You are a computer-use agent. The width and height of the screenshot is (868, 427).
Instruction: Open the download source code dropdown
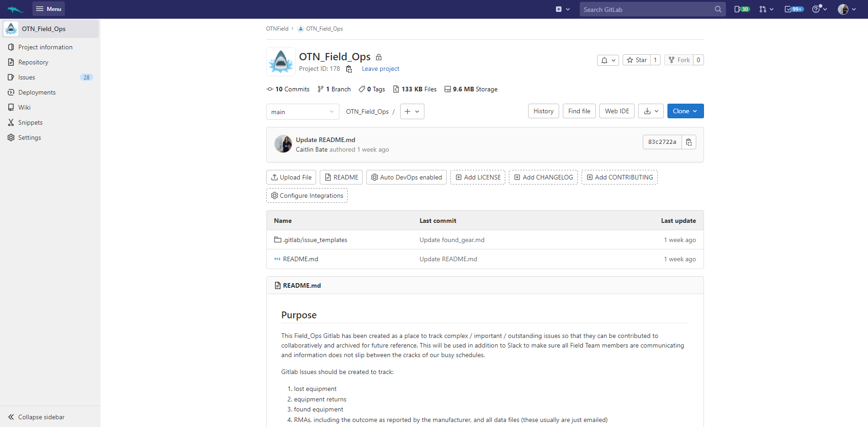pos(651,111)
